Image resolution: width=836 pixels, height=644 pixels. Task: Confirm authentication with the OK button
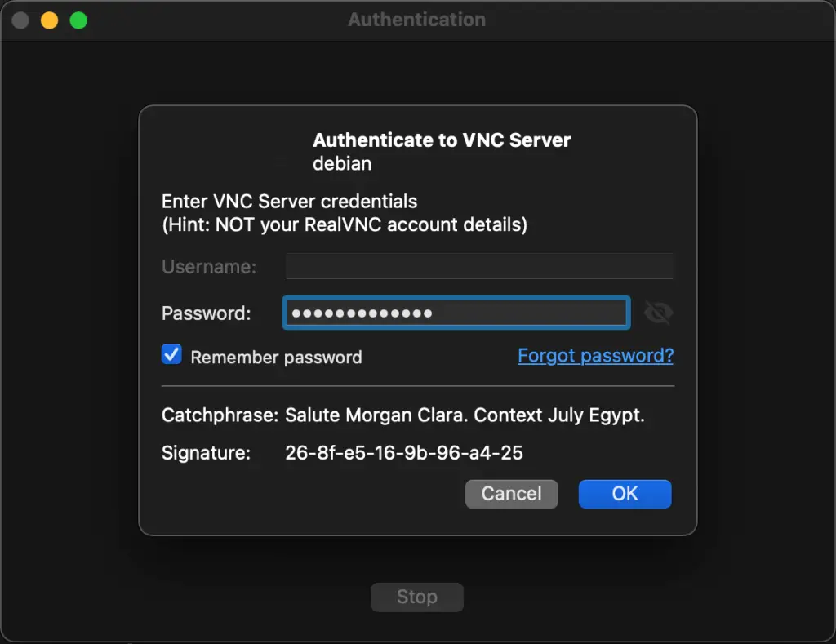(x=625, y=494)
